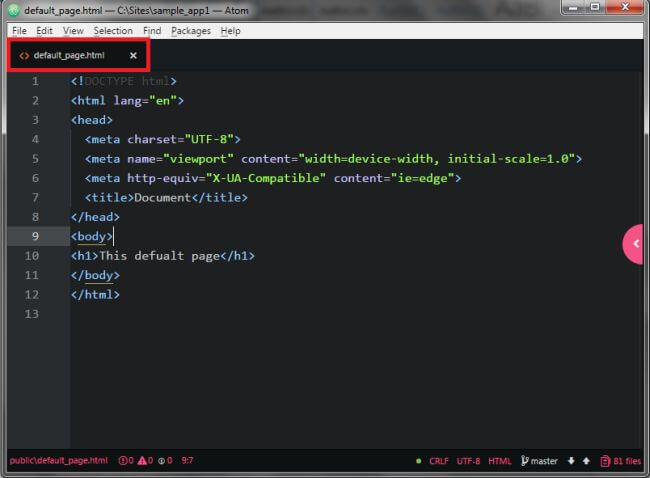Viewport: 650px width, 478px height.
Task: Click the closing /html tag
Action: click(x=95, y=295)
